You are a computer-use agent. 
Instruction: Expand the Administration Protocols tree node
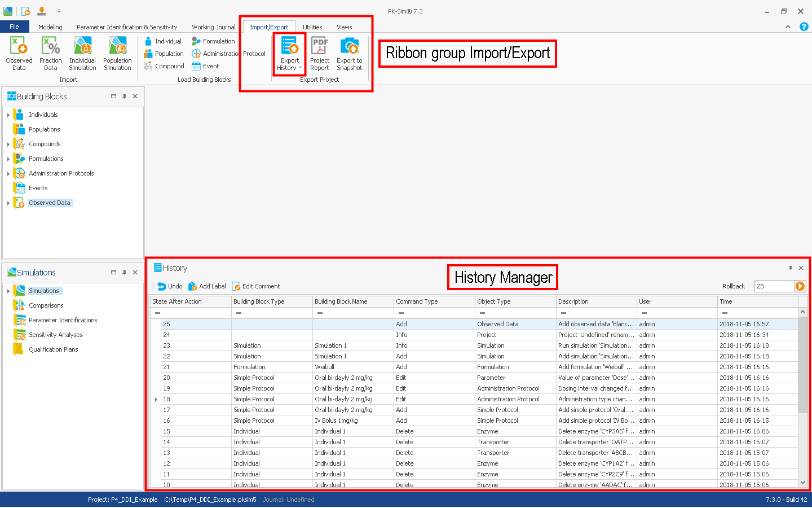8,174
